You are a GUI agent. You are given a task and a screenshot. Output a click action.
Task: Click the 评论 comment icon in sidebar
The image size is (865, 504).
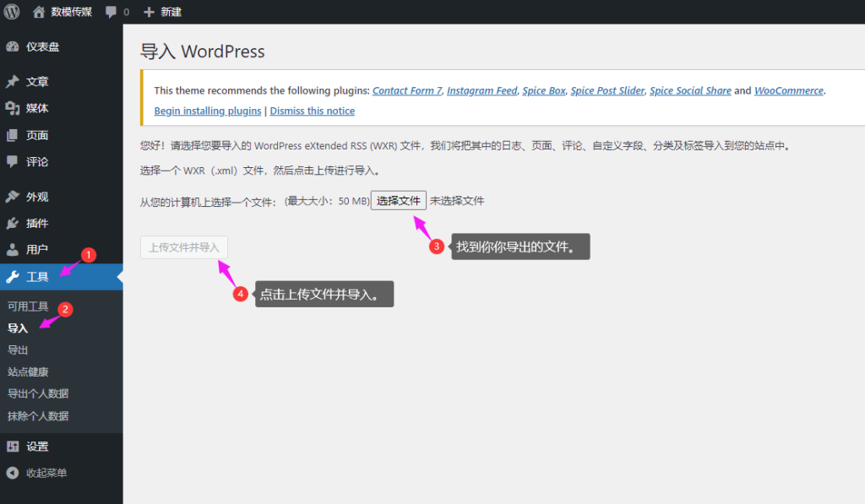point(12,161)
